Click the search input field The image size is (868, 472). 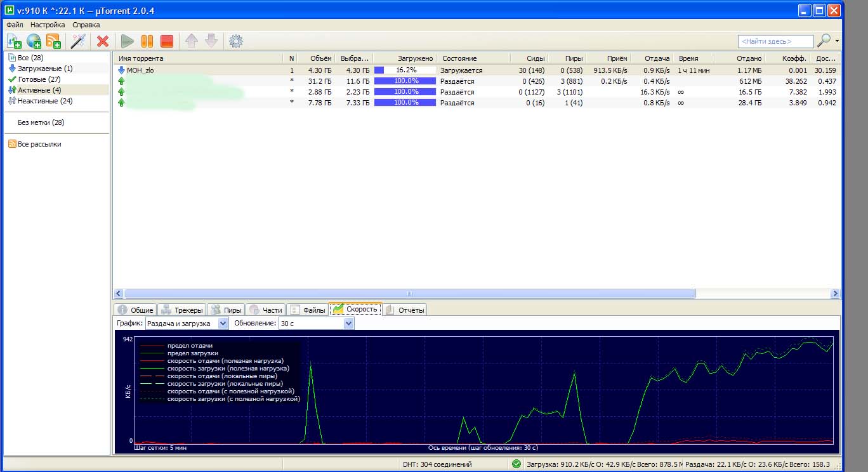coord(775,41)
